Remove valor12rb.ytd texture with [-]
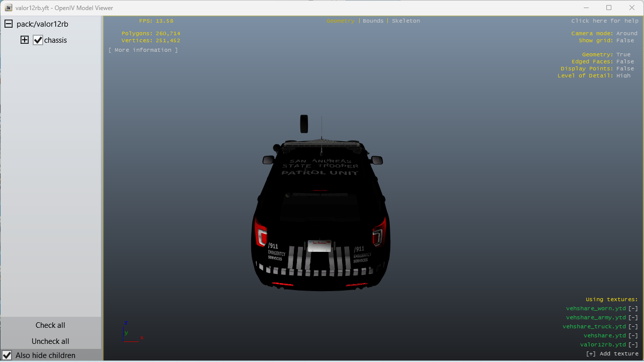This screenshot has height=362, width=644. [633, 345]
